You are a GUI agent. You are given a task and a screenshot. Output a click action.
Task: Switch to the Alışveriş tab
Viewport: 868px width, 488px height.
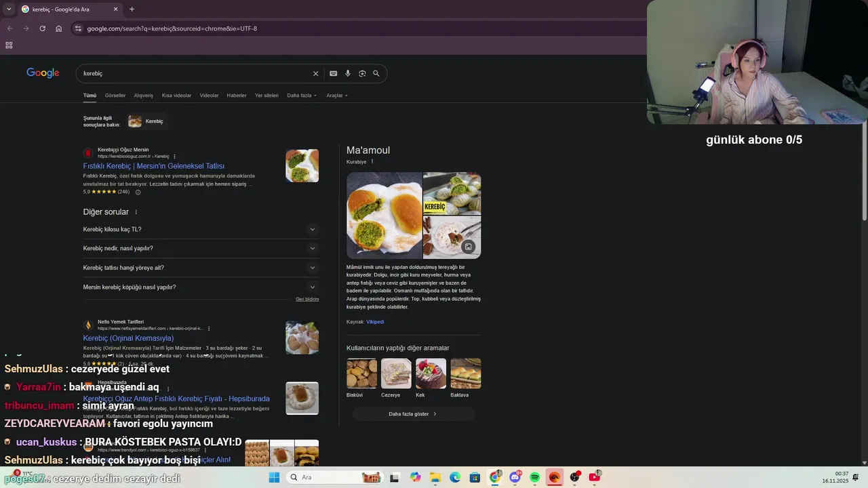(x=143, y=96)
